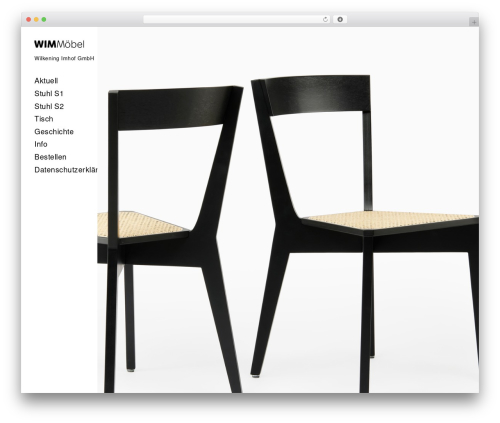The height and width of the screenshot is (423, 500).
Task: Minimize the window with the yellow button
Action: [36, 19]
